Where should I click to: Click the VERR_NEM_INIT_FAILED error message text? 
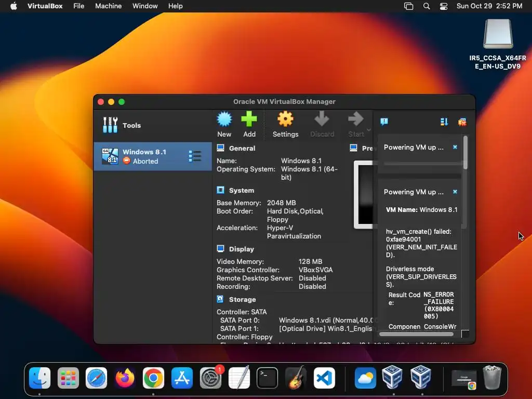click(421, 243)
